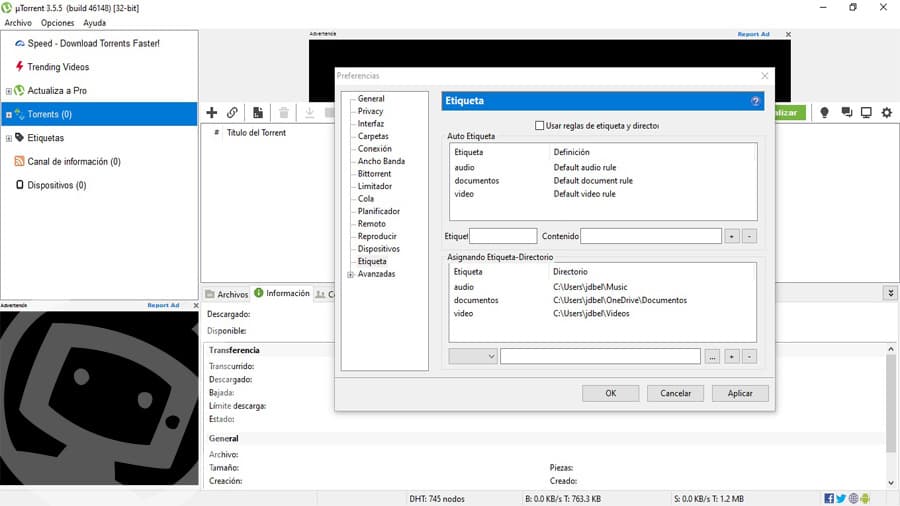Click the directory path input field
The width and height of the screenshot is (900, 506).
point(600,356)
